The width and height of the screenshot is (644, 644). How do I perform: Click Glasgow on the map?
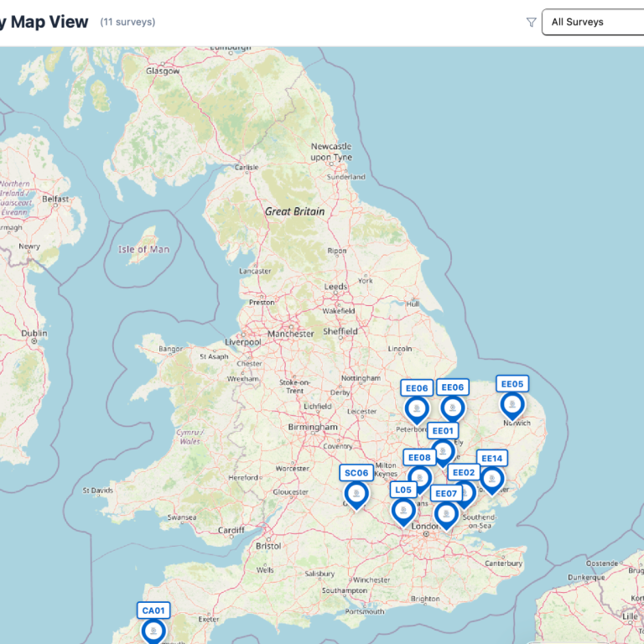(x=163, y=71)
